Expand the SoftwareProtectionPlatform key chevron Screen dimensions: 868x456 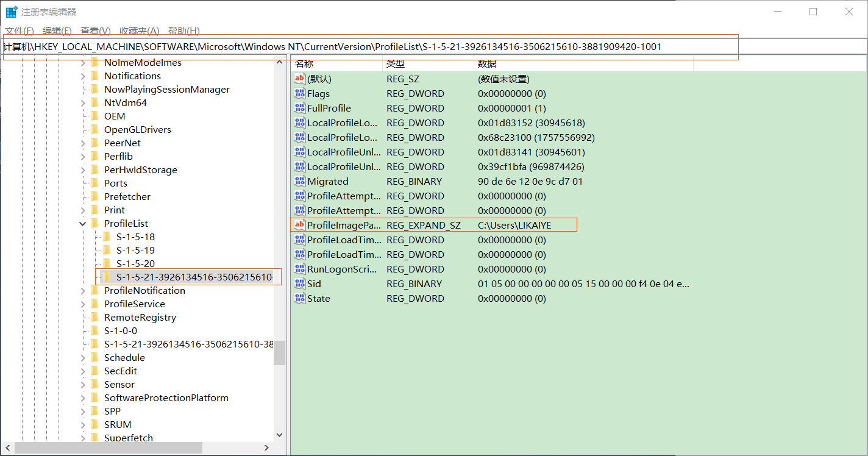coord(83,397)
